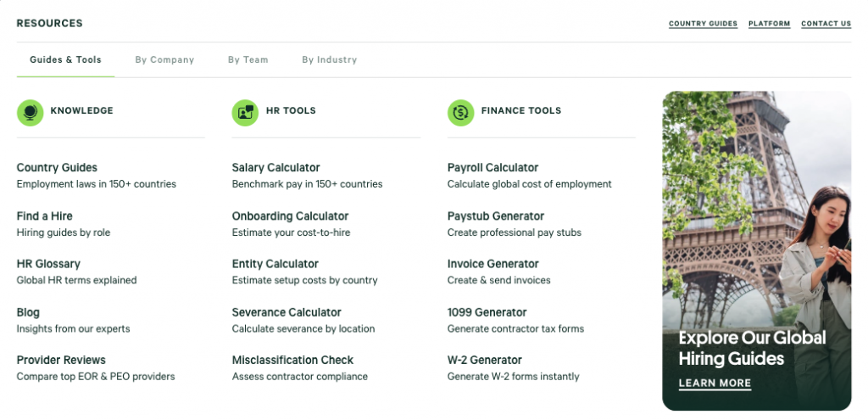Click 'Estimate your cost-to-hire' text
This screenshot has width=868, height=420.
pyautogui.click(x=292, y=232)
